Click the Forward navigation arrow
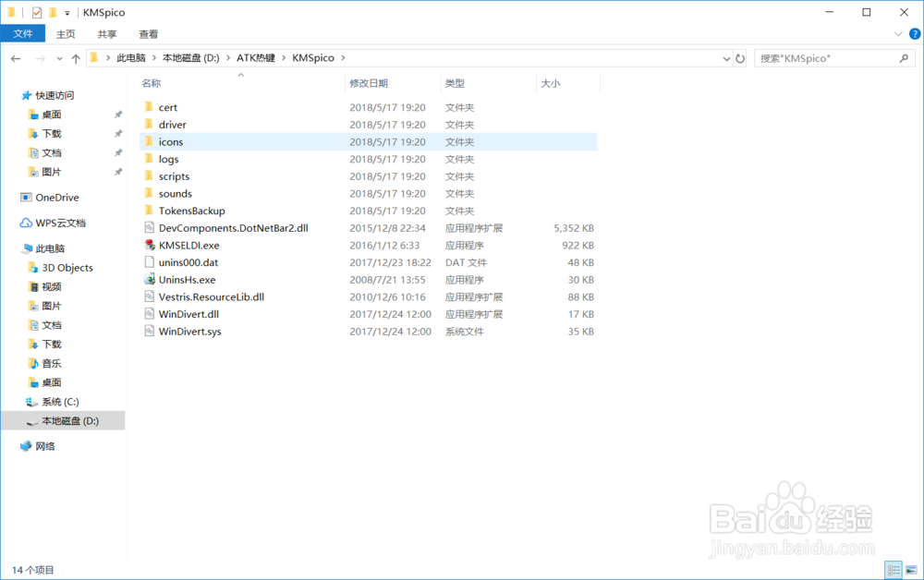This screenshot has width=924, height=580. (40, 58)
